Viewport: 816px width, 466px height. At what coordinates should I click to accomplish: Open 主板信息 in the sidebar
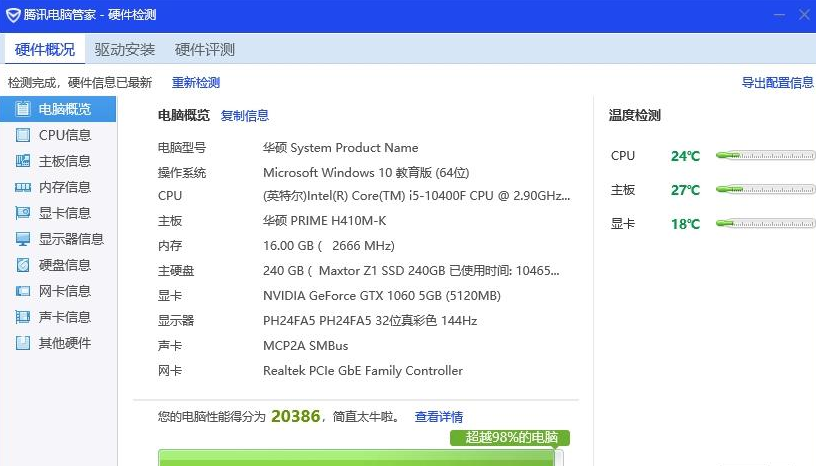pyautogui.click(x=58, y=161)
